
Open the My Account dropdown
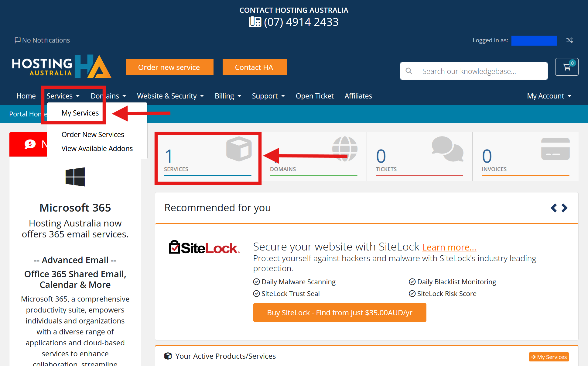pos(549,96)
